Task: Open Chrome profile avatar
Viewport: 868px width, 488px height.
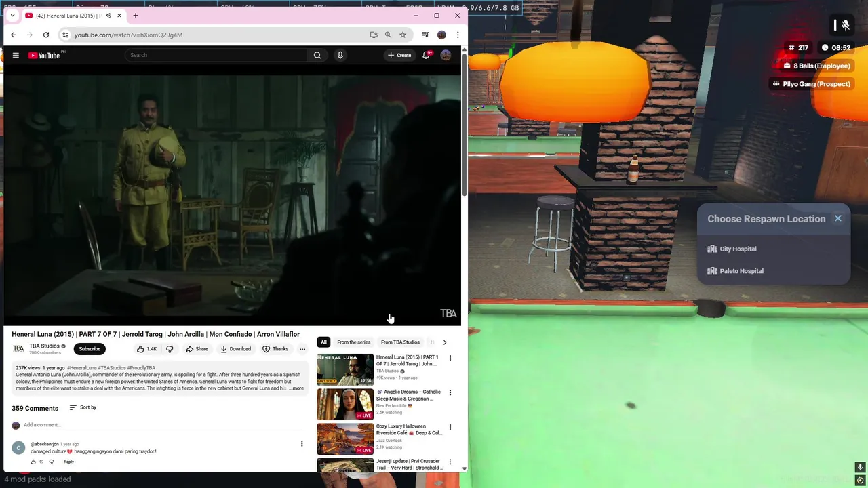Action: [x=441, y=35]
